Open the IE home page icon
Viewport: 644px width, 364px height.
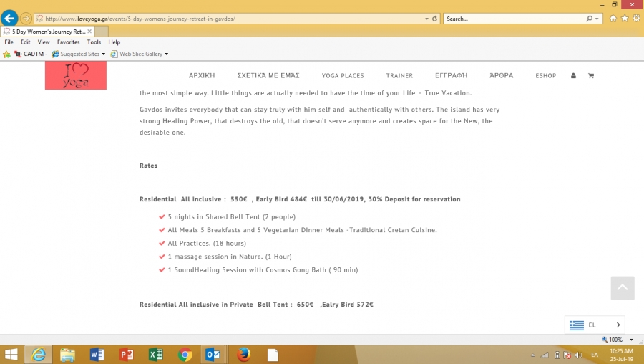[613, 19]
